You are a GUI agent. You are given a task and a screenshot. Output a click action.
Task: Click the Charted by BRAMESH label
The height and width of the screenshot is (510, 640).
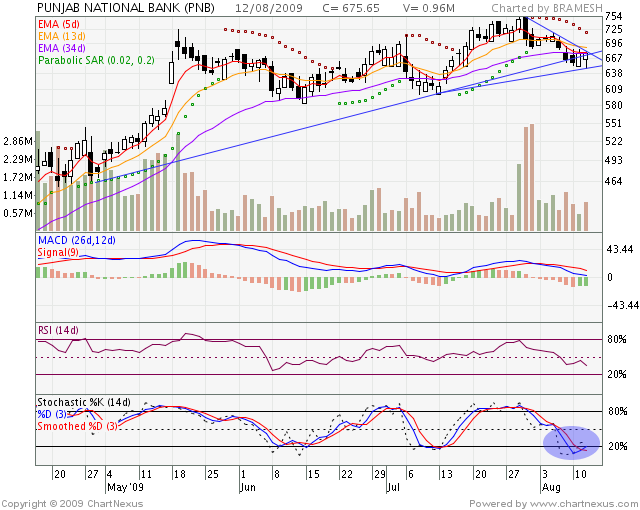tap(547, 8)
